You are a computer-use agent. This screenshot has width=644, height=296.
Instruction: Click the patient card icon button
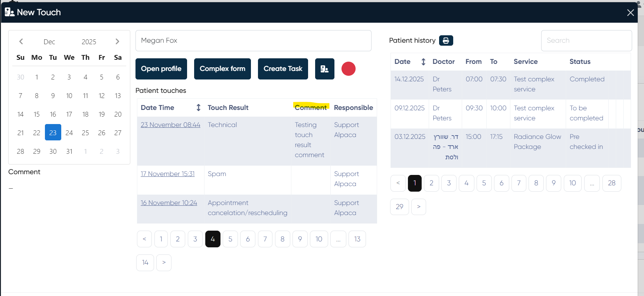click(x=324, y=69)
